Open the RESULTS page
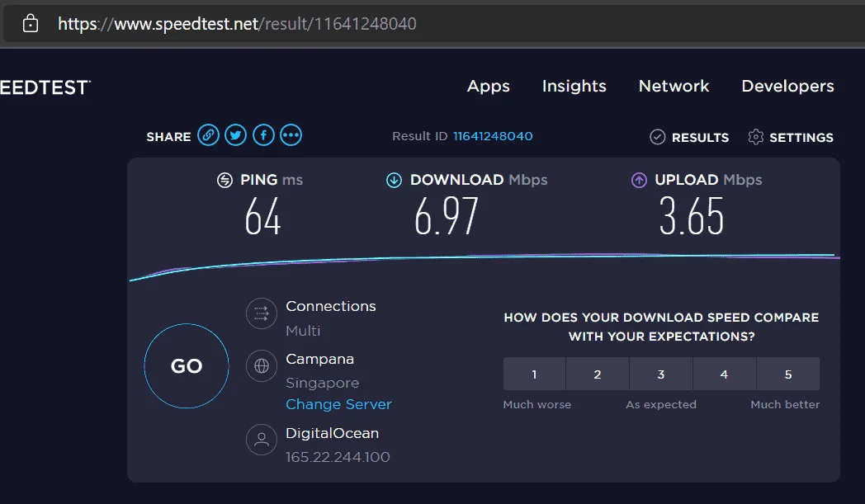This screenshot has width=865, height=504. tap(700, 137)
